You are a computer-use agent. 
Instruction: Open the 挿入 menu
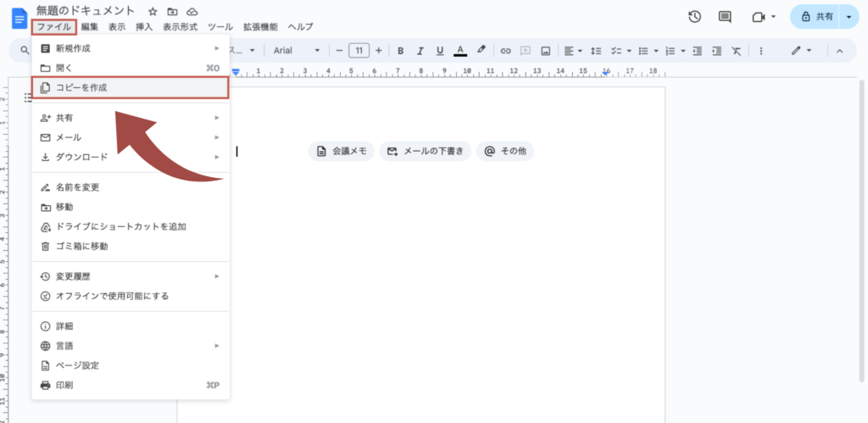click(144, 27)
